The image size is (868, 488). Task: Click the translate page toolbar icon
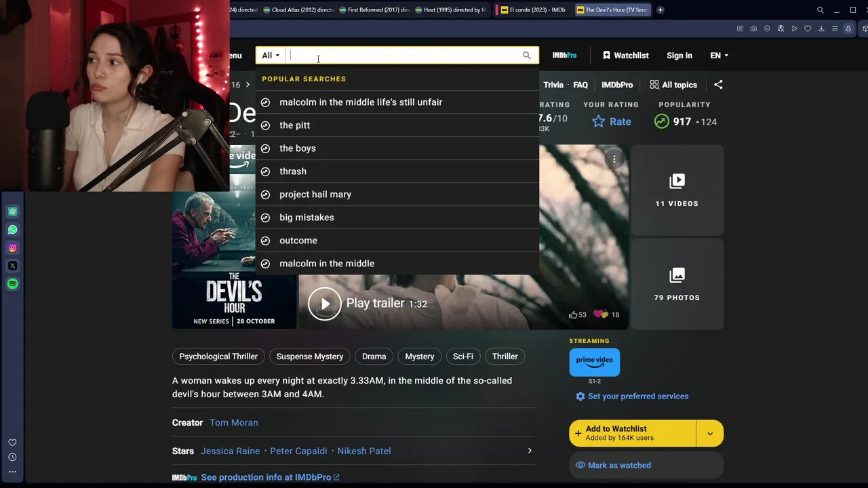click(781, 28)
